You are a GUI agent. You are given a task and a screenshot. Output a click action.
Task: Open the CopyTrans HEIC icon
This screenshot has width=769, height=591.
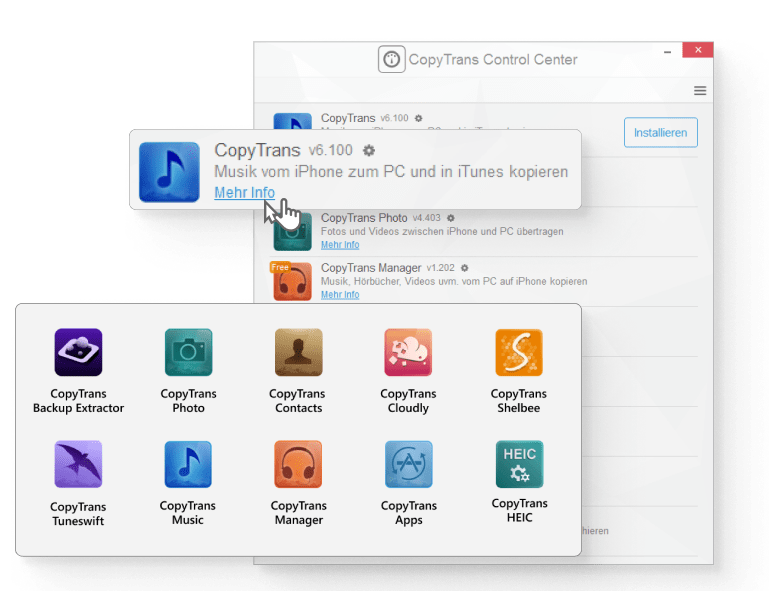click(519, 464)
